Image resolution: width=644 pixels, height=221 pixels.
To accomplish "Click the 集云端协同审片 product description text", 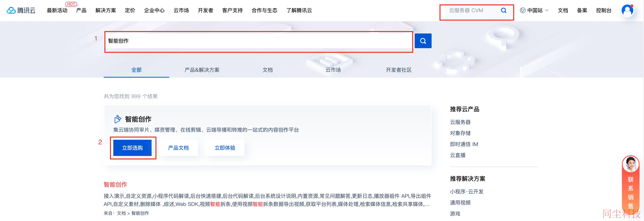I will pos(206,130).
